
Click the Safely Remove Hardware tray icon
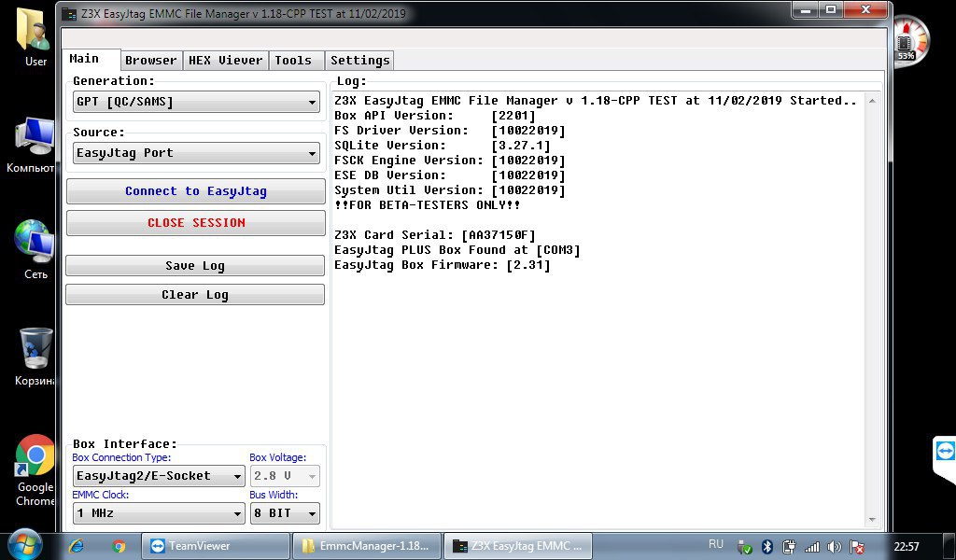[744, 547]
